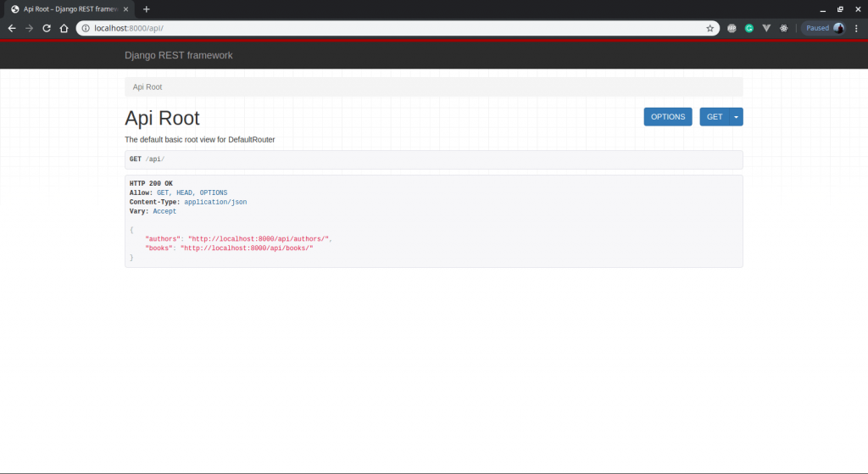
Task: Click the GET button
Action: pos(714,117)
